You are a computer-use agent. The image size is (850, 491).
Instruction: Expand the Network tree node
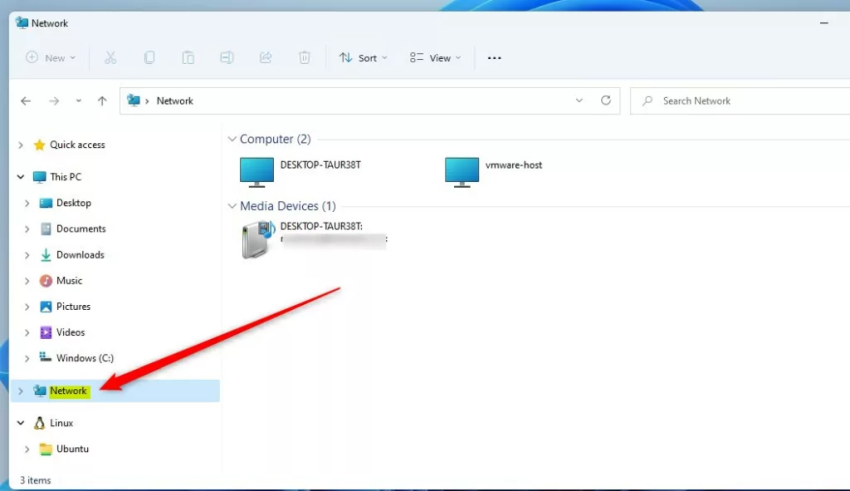pos(21,391)
